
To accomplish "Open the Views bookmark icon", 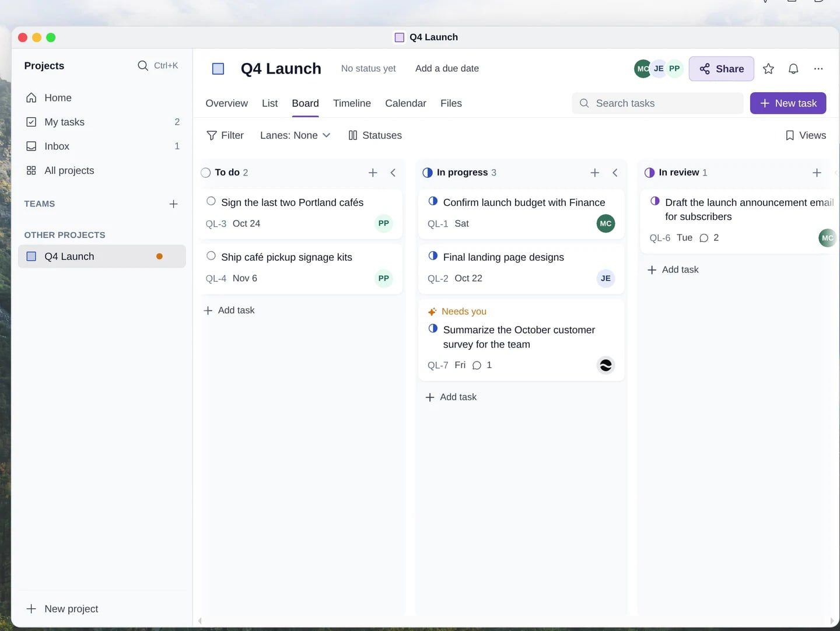I will click(x=790, y=135).
